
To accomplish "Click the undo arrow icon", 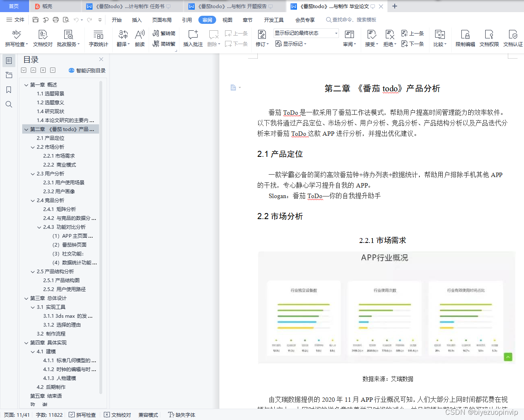I will pyautogui.click(x=76, y=19).
